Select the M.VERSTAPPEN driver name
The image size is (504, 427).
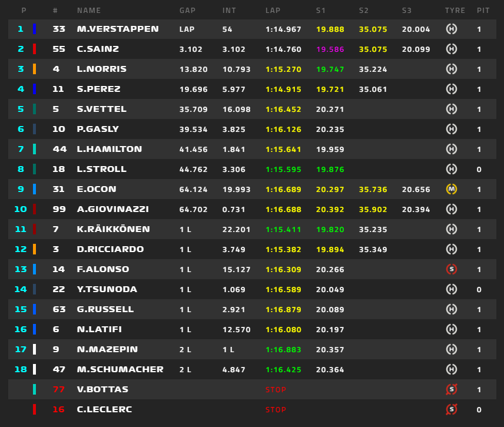tap(118, 29)
